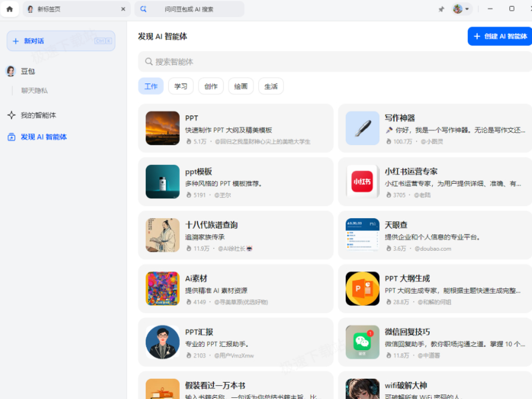Click the icon beside 发现 AI 智能体
Image resolution: width=532 pixels, height=399 pixels.
[x=12, y=137]
